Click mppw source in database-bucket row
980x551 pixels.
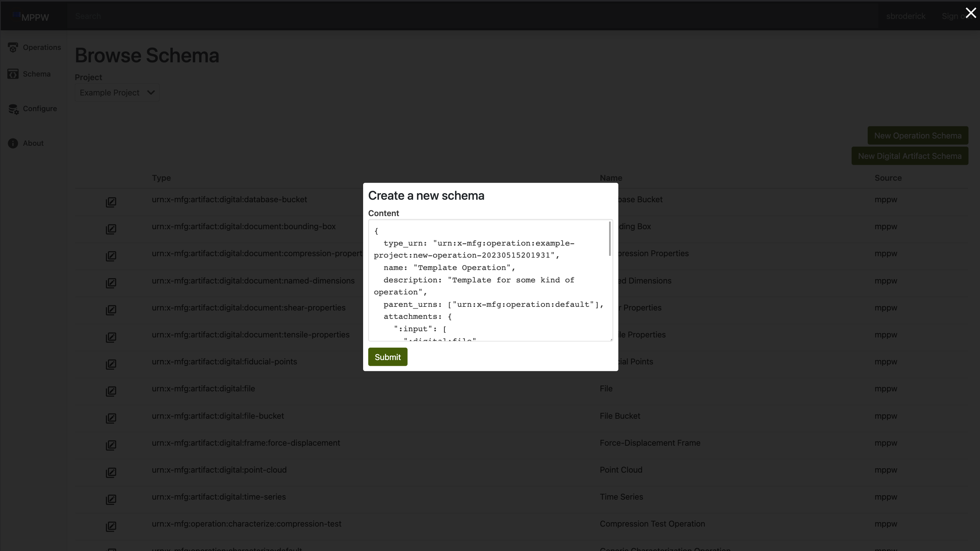coord(886,200)
